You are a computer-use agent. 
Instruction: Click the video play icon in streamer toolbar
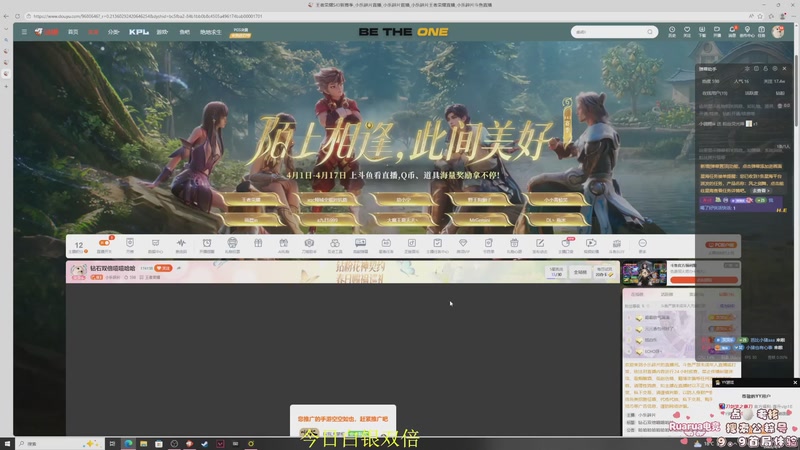click(591, 243)
